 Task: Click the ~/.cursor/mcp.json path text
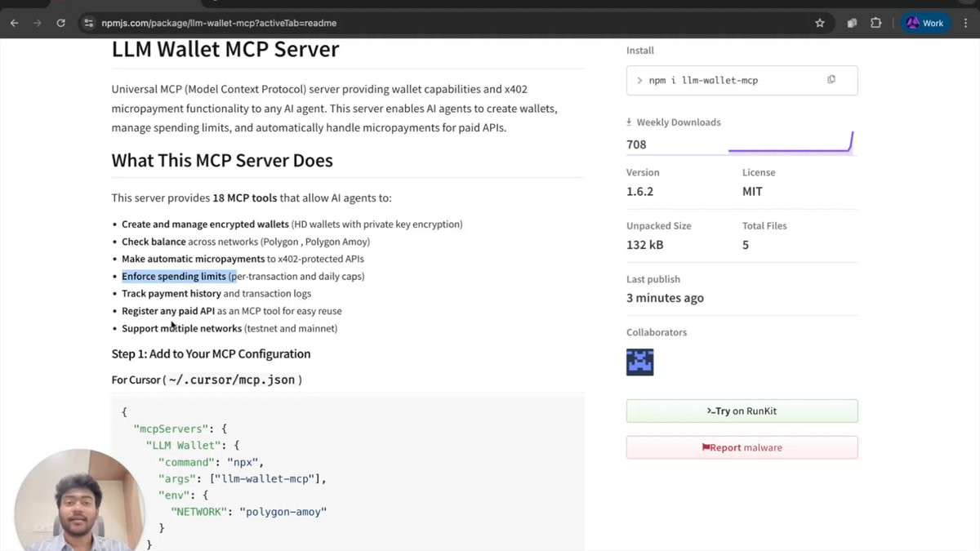(x=232, y=380)
